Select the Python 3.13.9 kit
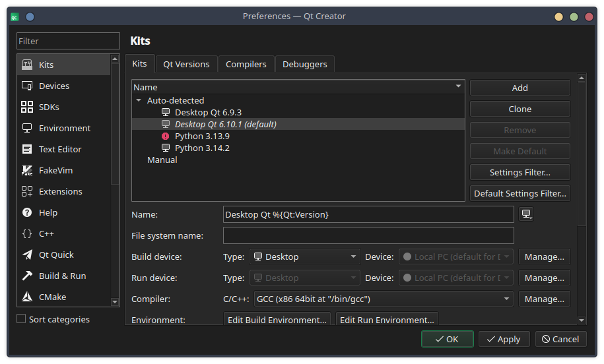Viewport: 604px width, 364px height. 202,136
